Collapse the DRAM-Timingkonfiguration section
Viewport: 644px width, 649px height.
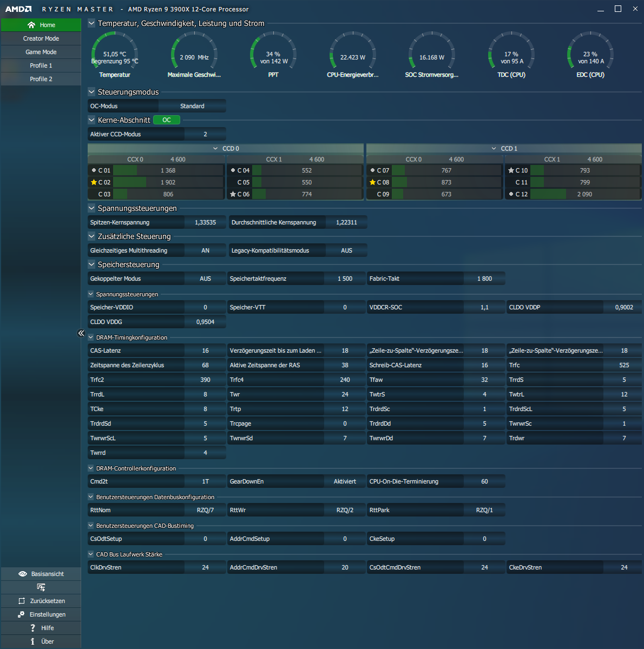(91, 337)
